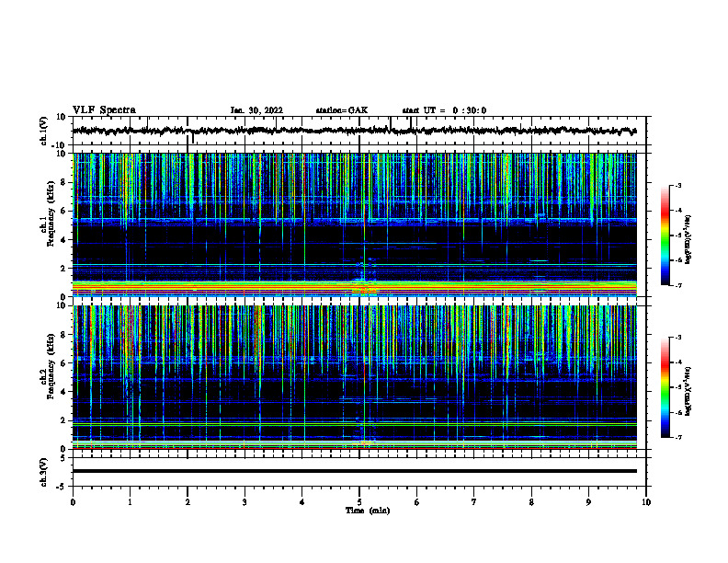Click the 'station=GAK' label
The image size is (728, 563).
342,110
